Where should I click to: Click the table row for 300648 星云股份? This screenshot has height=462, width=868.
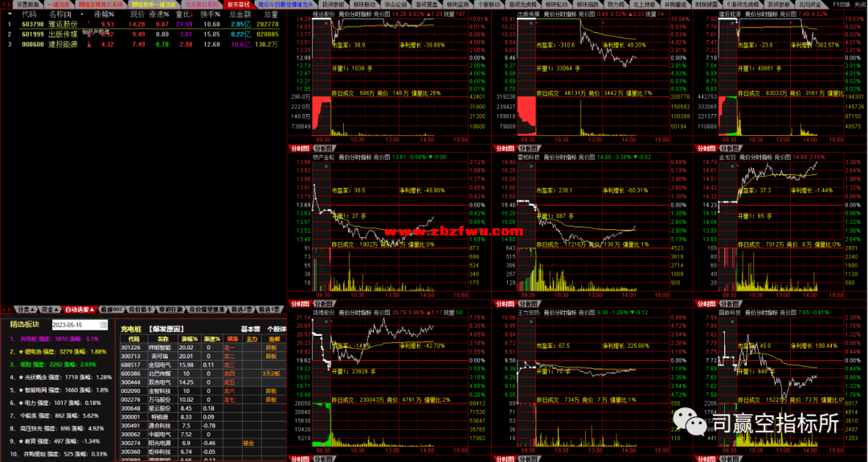click(x=203, y=408)
